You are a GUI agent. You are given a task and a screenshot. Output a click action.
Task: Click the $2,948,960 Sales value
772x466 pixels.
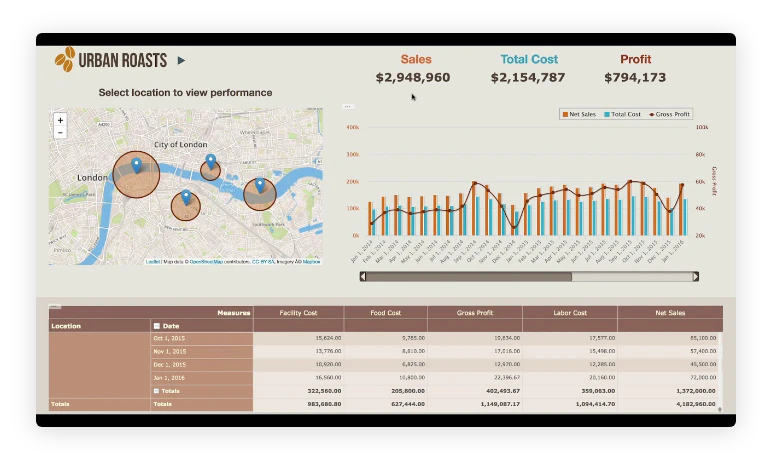tap(413, 77)
